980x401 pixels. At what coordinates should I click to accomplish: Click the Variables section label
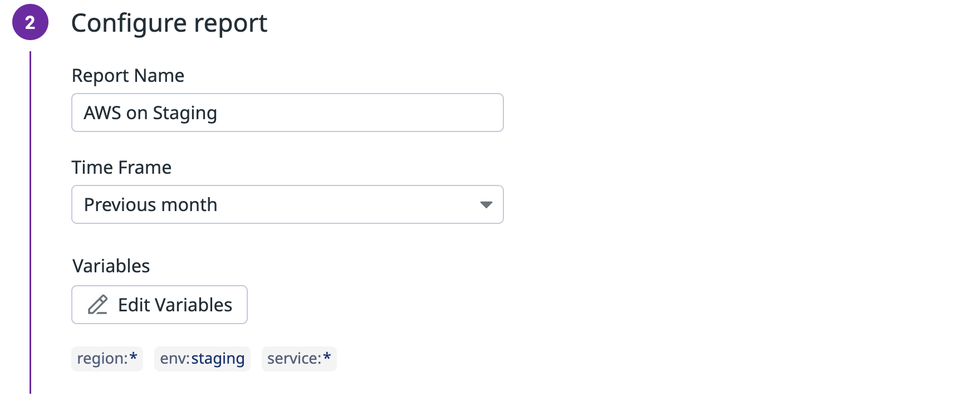(x=111, y=266)
